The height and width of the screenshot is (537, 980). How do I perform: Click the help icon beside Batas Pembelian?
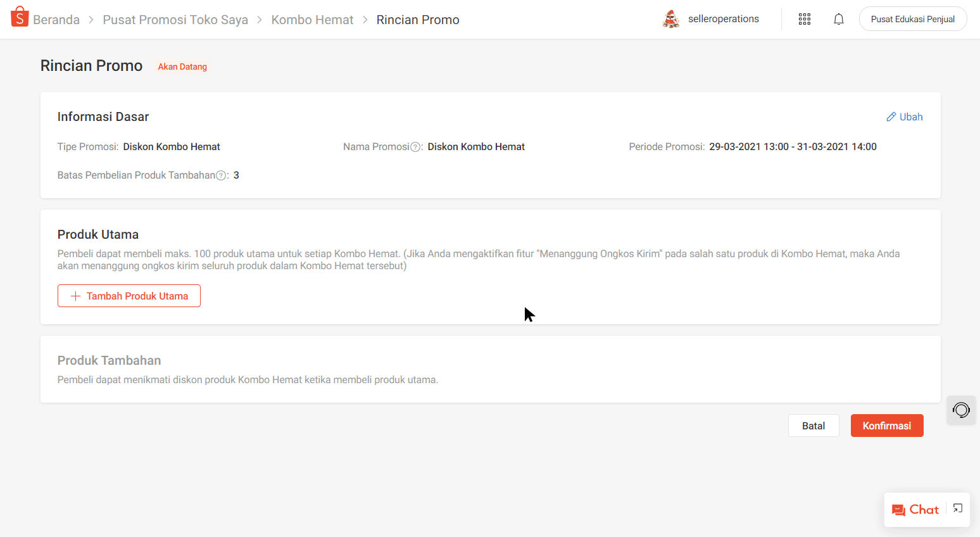coord(221,175)
